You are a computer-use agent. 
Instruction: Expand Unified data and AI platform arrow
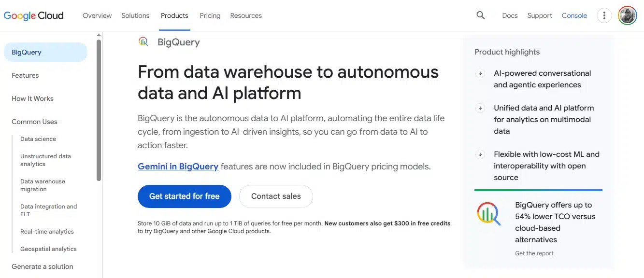[480, 108]
